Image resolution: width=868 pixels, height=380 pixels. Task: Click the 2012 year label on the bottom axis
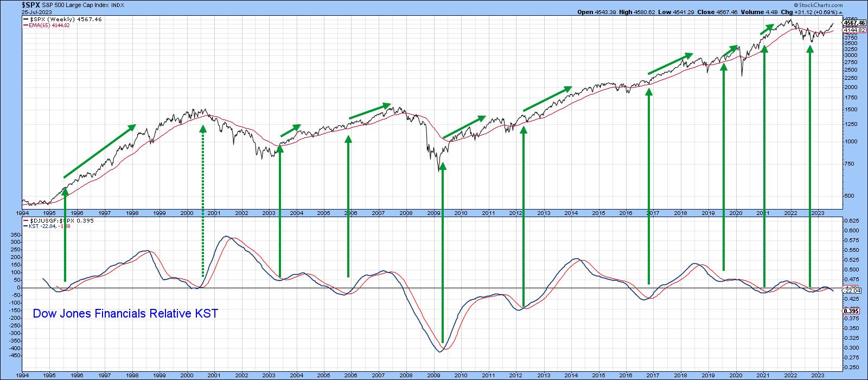tap(516, 375)
